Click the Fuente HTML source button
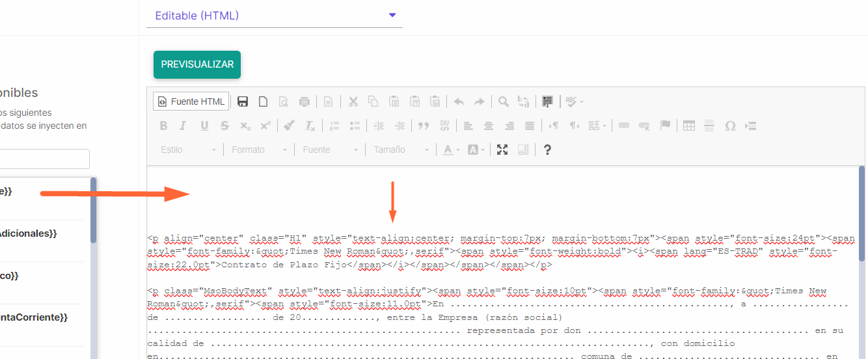Screen dimensions: 868x359 point(191,101)
